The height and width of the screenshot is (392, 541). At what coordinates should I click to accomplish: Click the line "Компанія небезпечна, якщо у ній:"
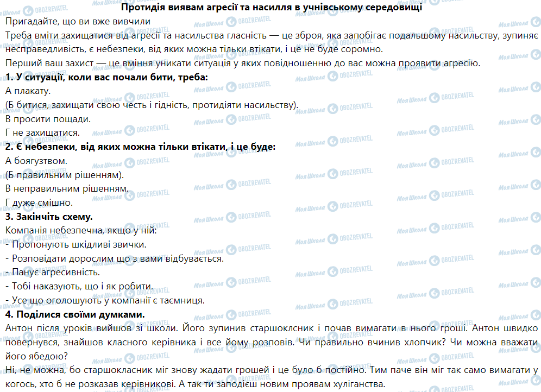pyautogui.click(x=81, y=230)
